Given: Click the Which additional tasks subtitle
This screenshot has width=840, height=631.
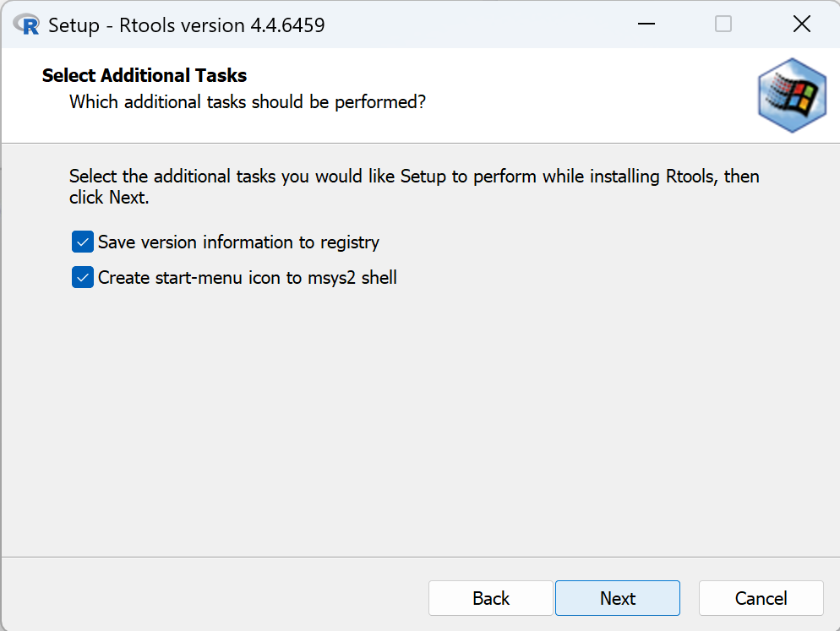Looking at the screenshot, I should tap(248, 101).
